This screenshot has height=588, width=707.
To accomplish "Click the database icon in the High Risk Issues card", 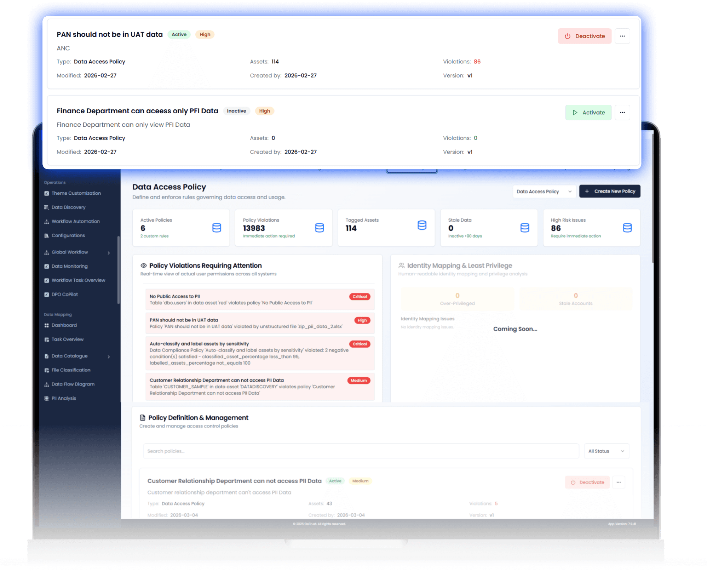I will pyautogui.click(x=627, y=228).
